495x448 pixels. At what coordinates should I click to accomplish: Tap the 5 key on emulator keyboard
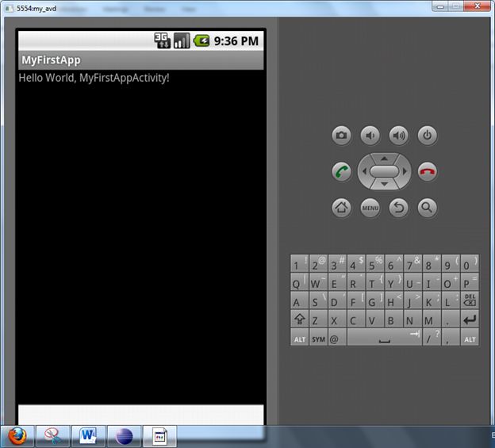click(375, 263)
